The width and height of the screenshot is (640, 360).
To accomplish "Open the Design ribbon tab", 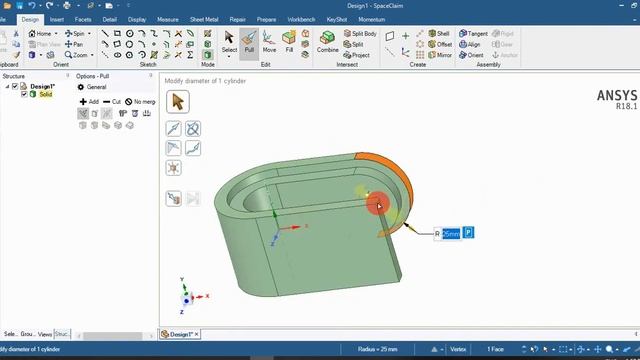I will click(x=30, y=19).
